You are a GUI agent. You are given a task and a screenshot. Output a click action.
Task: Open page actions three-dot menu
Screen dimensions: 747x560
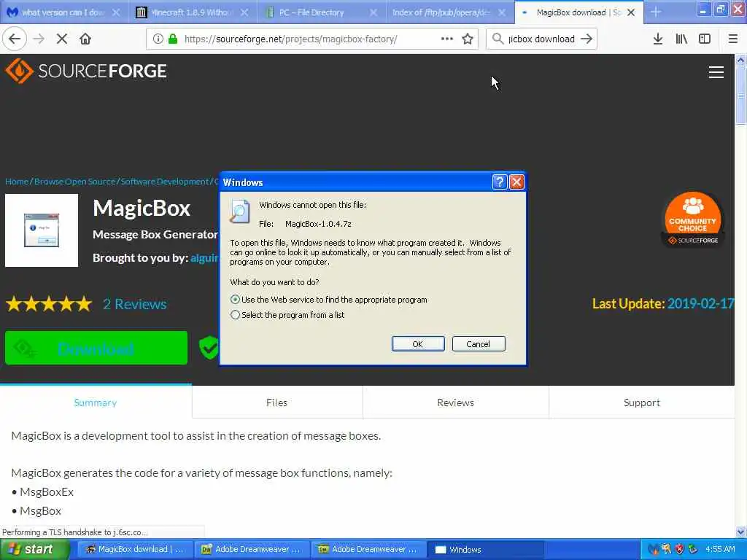(x=447, y=39)
